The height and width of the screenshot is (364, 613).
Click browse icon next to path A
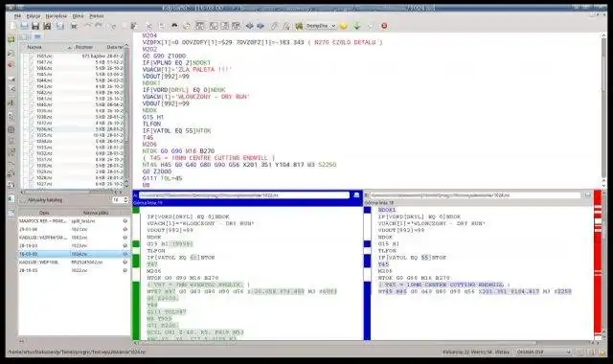(x=356, y=195)
